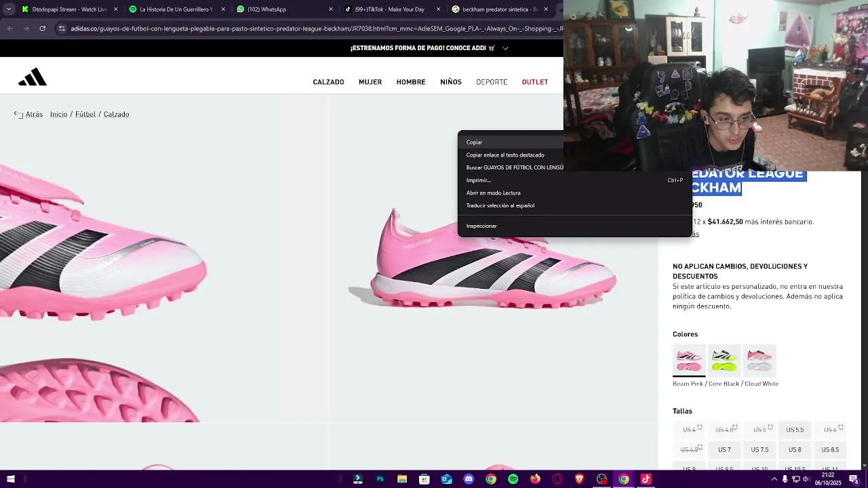This screenshot has height=488, width=868.
Task: Go to Inicio breadcrumb
Action: (x=58, y=115)
